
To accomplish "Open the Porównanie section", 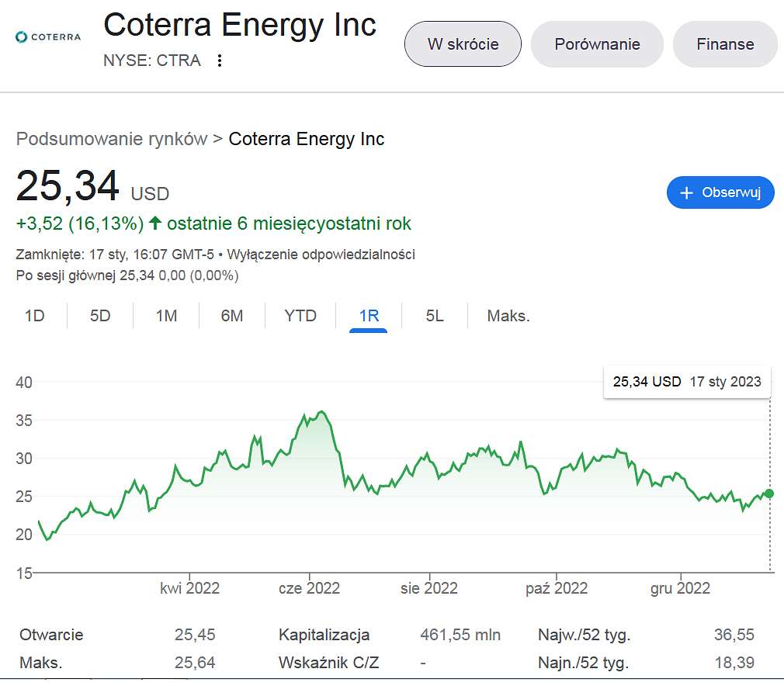I will (597, 44).
